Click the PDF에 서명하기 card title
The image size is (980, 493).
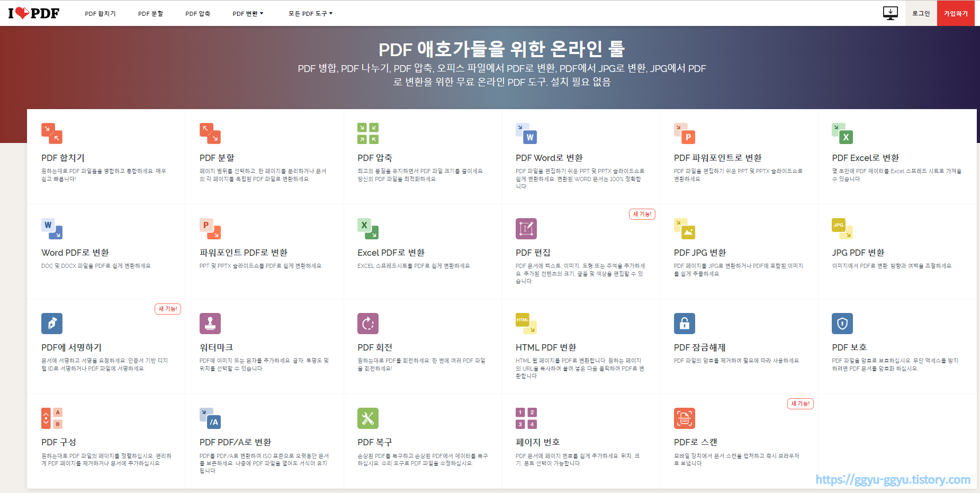point(71,347)
